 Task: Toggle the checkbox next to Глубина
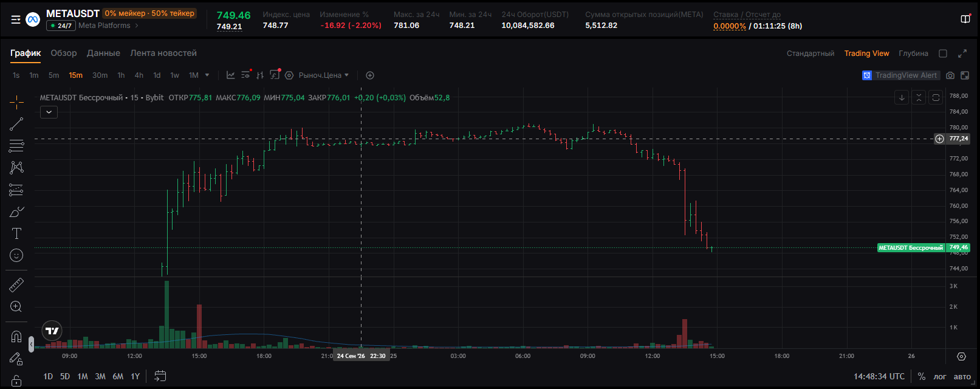943,53
